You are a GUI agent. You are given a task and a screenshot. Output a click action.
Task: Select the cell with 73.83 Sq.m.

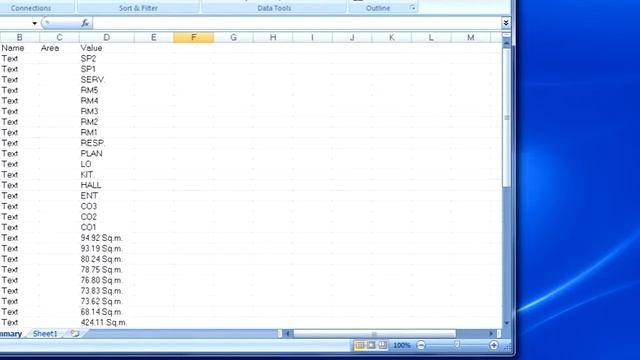(107, 291)
